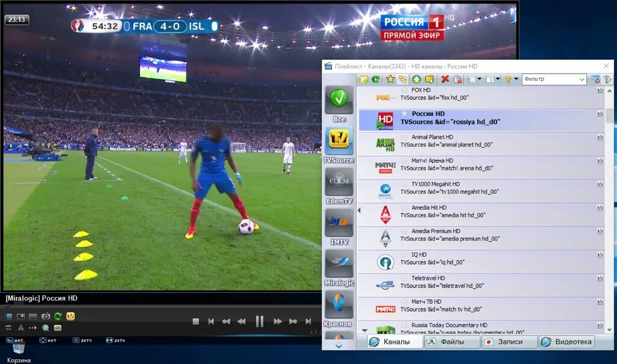The width and height of the screenshot is (617, 364).
Task: Rewind the video with double-left arrows
Action: 241,321
